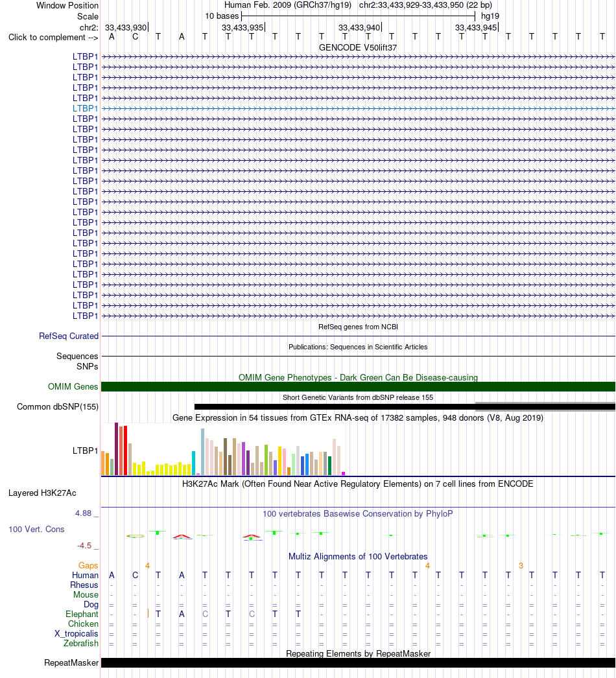Screen dimensions: 616x678
Task: Click 'Publications: Sequences in Scientific Articles' title
Action: point(358,347)
